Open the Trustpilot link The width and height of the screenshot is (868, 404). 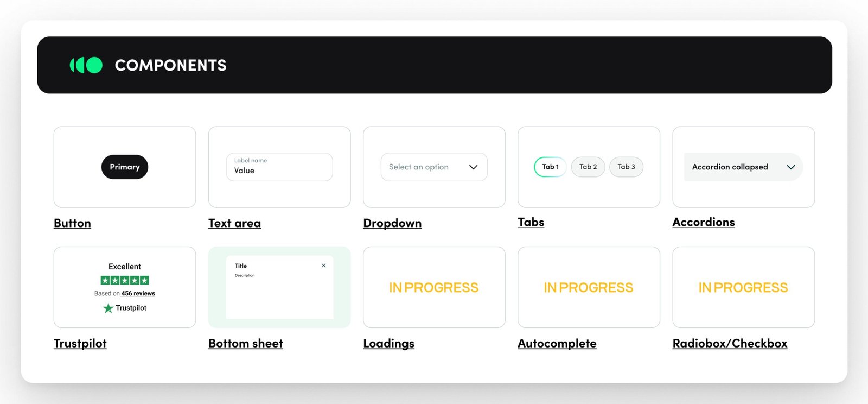point(80,344)
